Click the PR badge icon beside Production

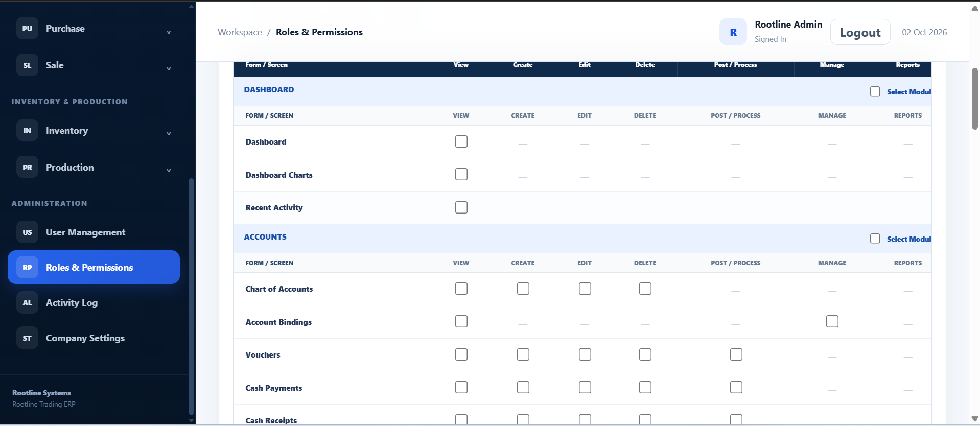coord(27,168)
